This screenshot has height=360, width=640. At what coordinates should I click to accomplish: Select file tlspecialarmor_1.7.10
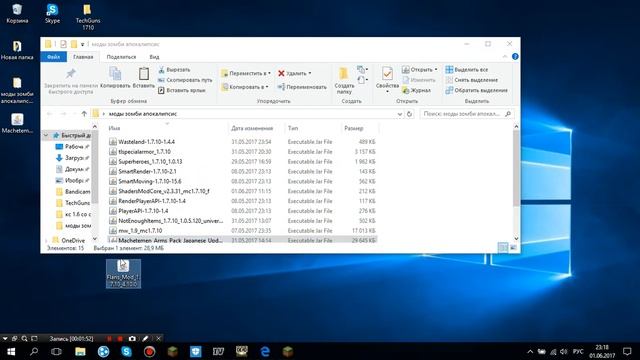tap(242, 151)
